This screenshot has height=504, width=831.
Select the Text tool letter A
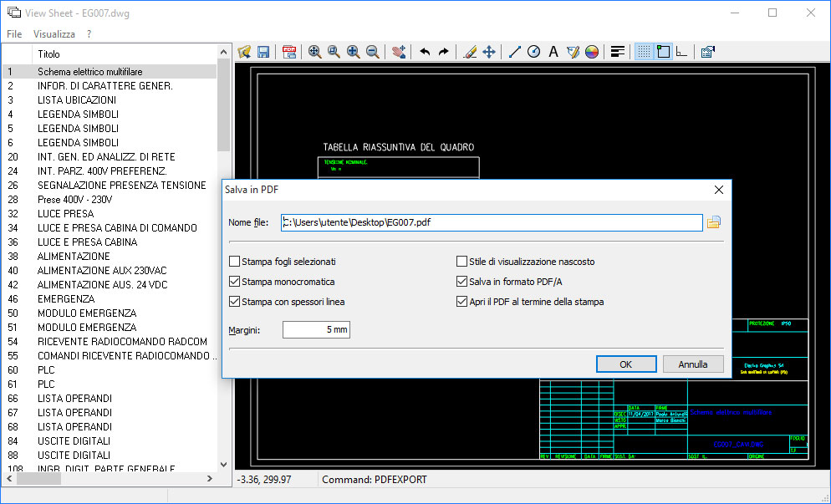coord(553,52)
